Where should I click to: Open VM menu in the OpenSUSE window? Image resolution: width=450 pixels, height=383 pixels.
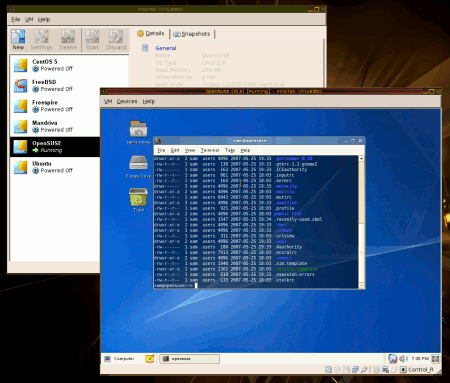(x=108, y=101)
